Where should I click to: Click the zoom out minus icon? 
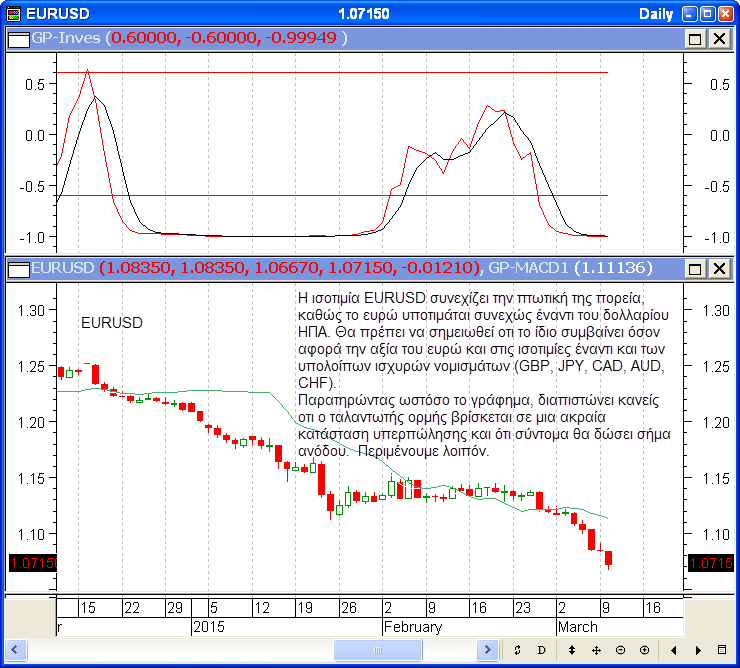coord(620,650)
